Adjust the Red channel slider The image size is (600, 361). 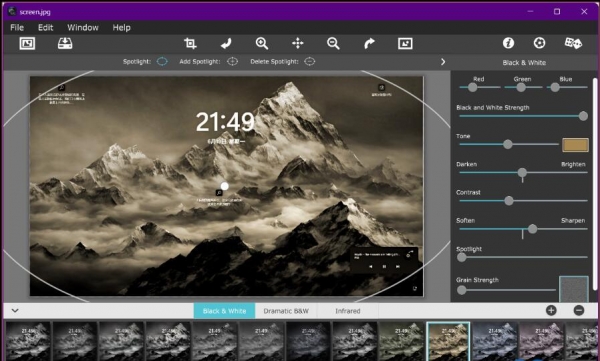point(480,87)
